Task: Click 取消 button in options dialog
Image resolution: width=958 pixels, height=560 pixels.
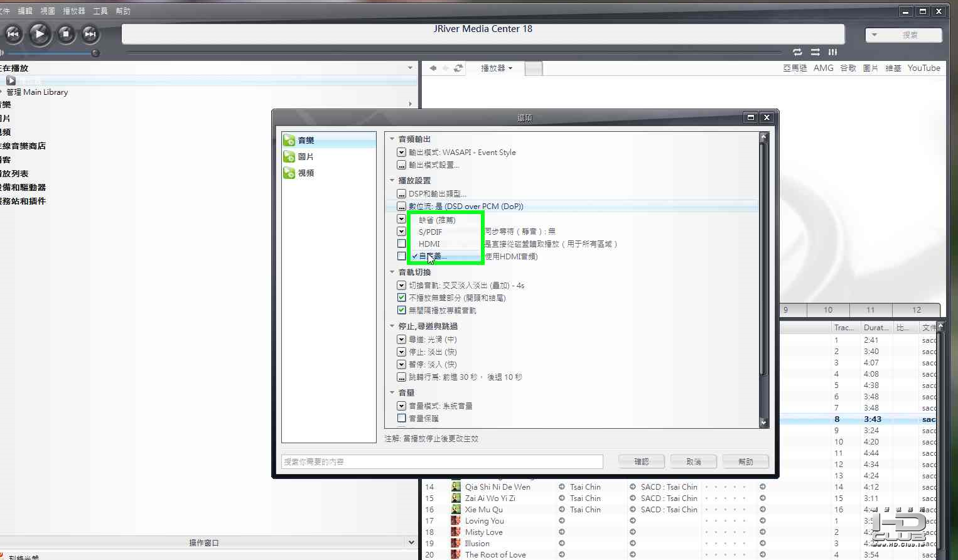Action: coord(694,461)
